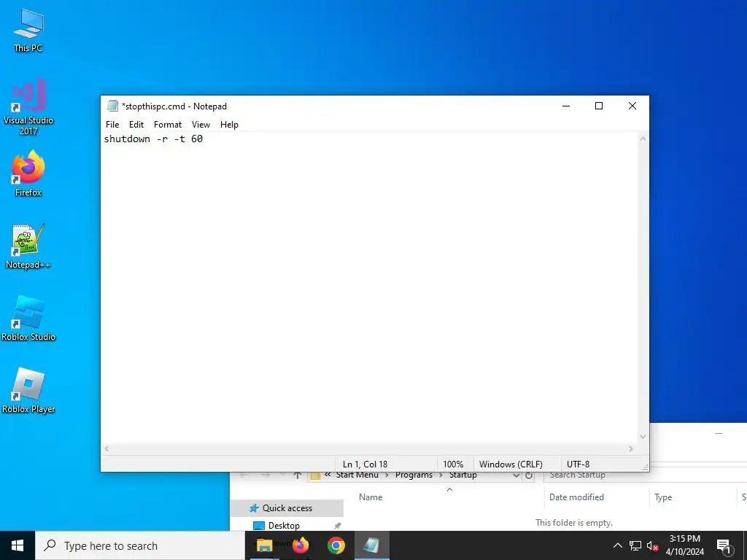Click Notepad vertical scrollbar down arrow
The image size is (747, 560).
point(643,437)
